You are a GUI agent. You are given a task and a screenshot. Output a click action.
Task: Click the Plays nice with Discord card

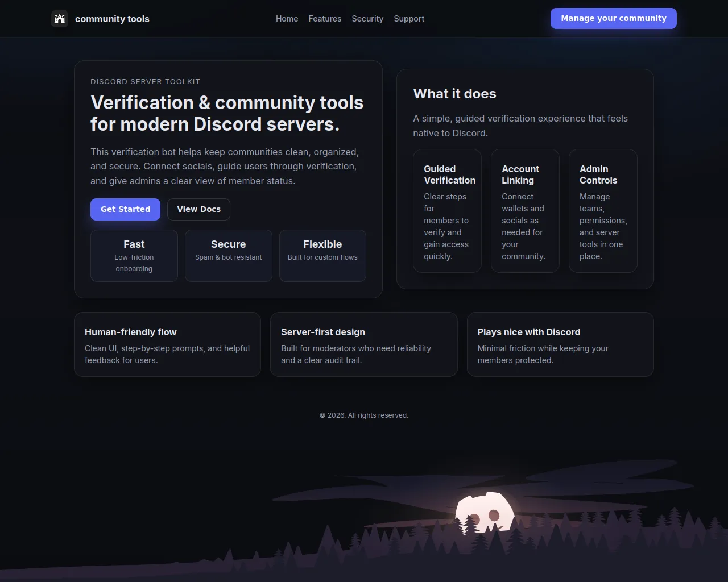(x=560, y=344)
